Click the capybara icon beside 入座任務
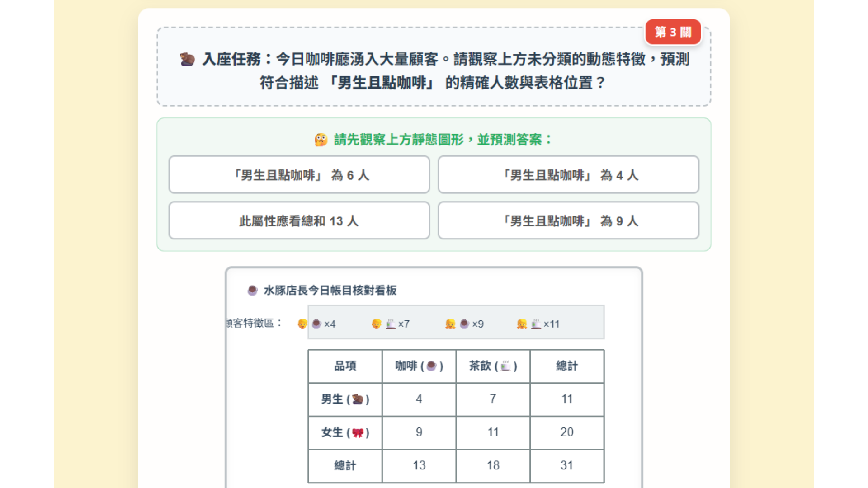Viewport: 868px width, 488px height. click(x=187, y=59)
